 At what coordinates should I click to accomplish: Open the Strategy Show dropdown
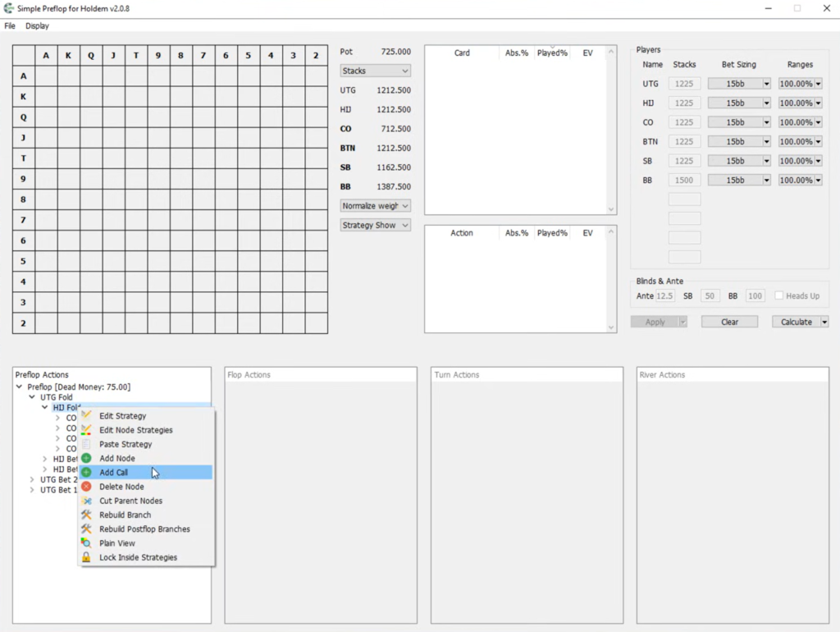click(x=375, y=225)
